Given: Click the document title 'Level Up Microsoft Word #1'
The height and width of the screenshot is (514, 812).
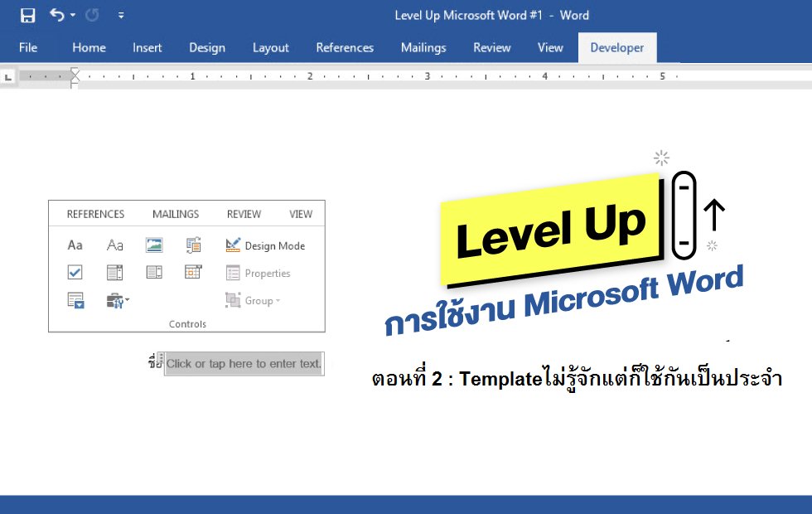Looking at the screenshot, I should 469,15.
